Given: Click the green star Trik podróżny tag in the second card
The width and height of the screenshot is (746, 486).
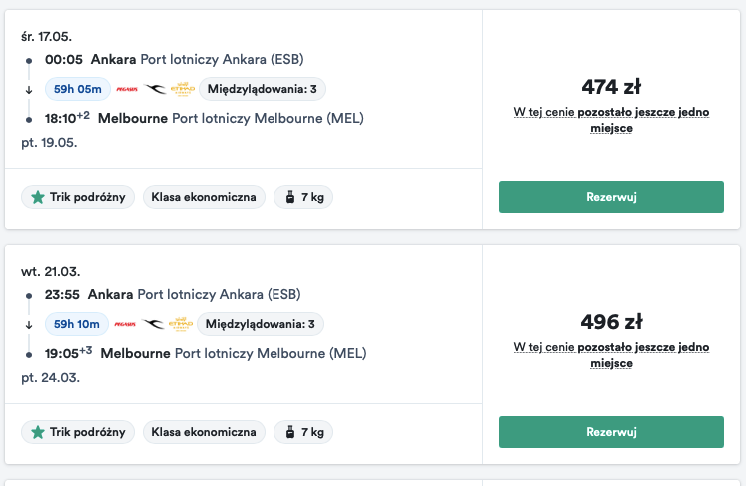Looking at the screenshot, I should [x=78, y=432].
